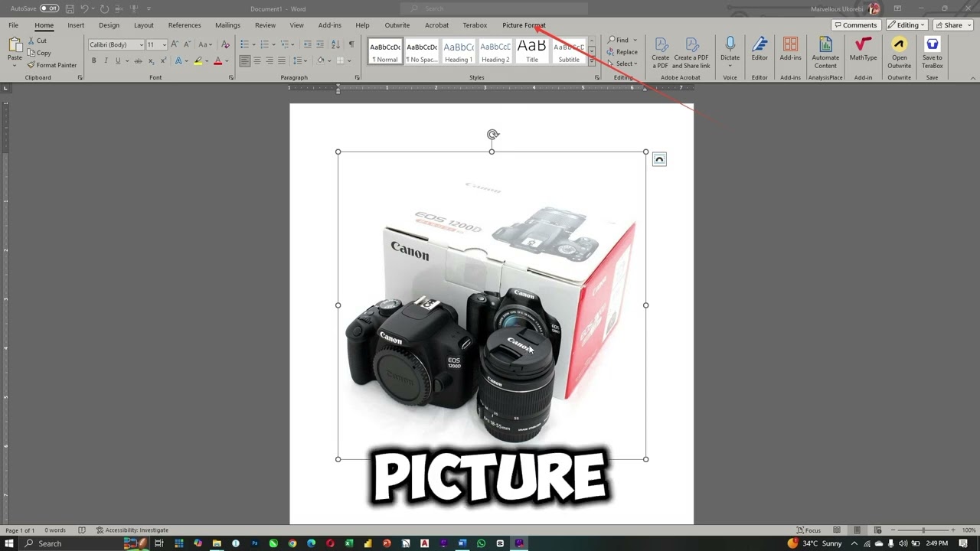Switch to the Picture Format tab

pos(524,25)
